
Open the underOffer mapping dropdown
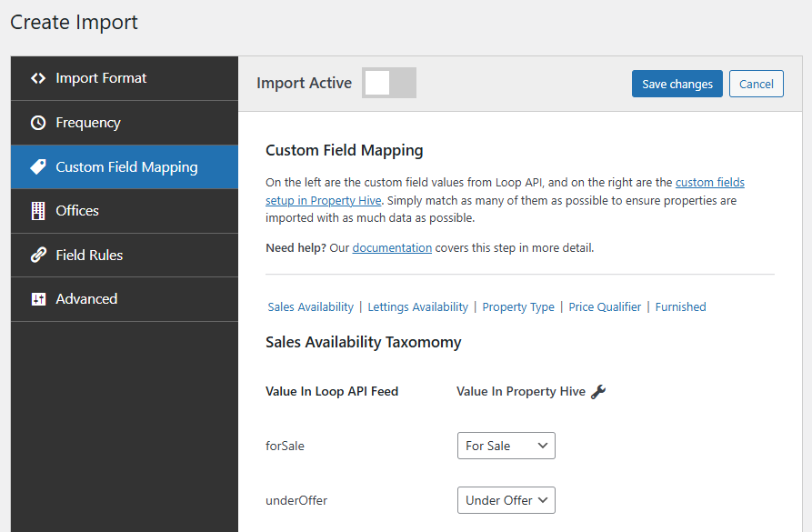click(x=506, y=500)
